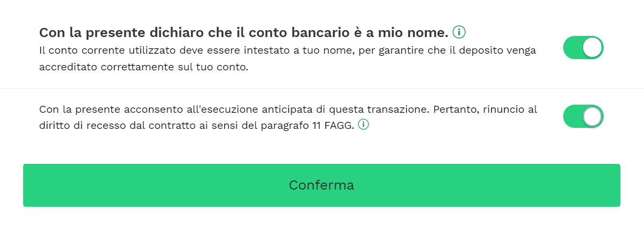
Task: Click the horizontal divider between the two declarations
Action: coord(322,88)
